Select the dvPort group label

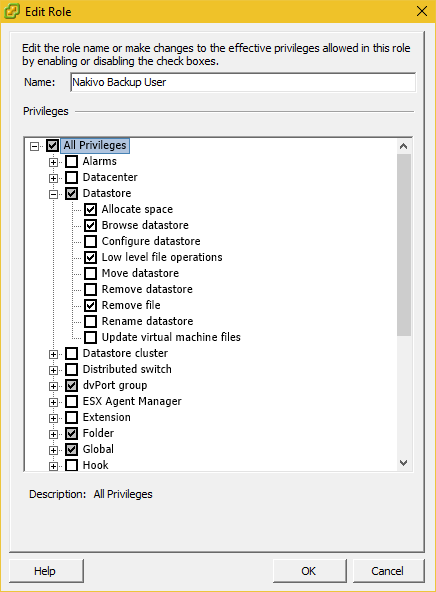tap(115, 385)
